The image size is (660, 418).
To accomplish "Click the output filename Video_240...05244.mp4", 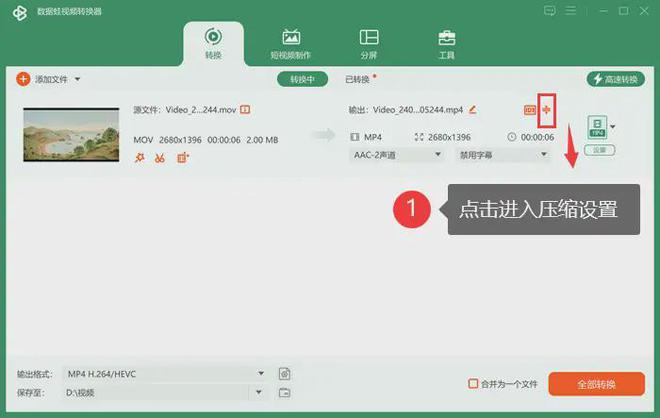I will pos(418,110).
